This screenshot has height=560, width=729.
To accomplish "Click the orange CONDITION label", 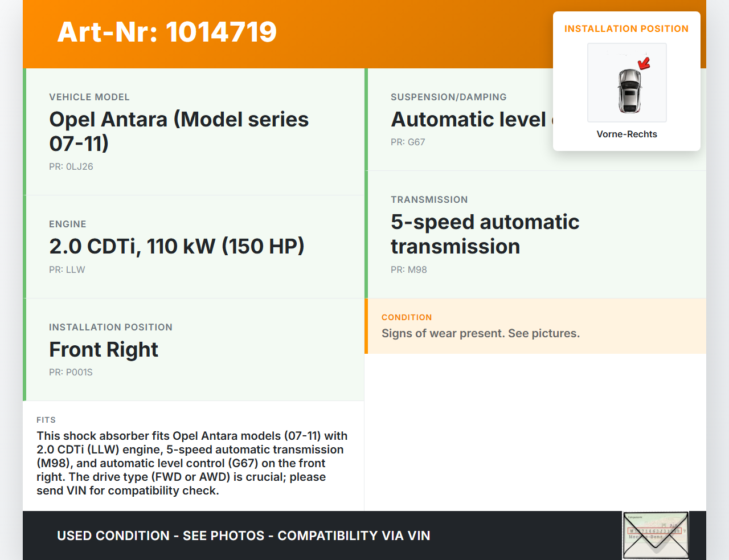I will click(x=407, y=317).
